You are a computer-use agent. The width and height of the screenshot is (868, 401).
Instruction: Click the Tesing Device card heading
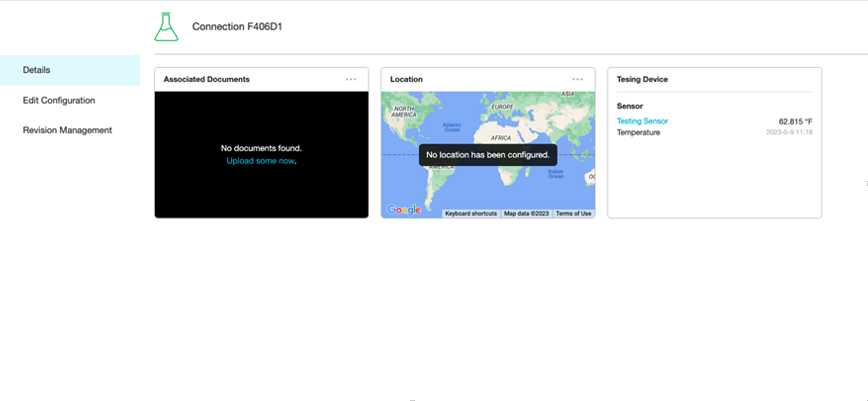pyautogui.click(x=642, y=79)
